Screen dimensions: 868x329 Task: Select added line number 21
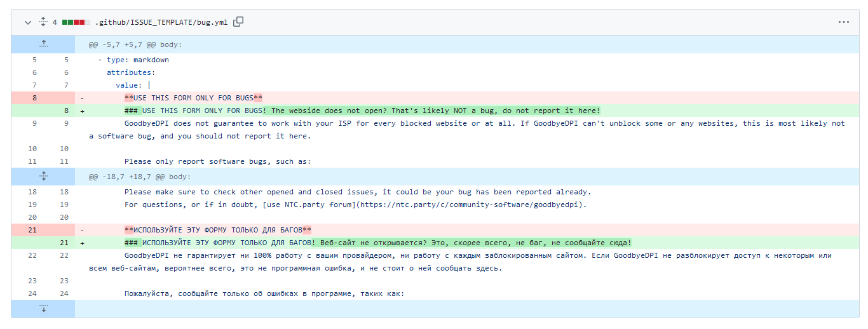64,243
